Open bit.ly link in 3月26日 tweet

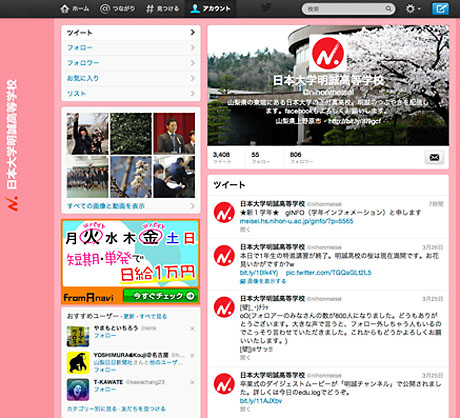[x=259, y=273]
